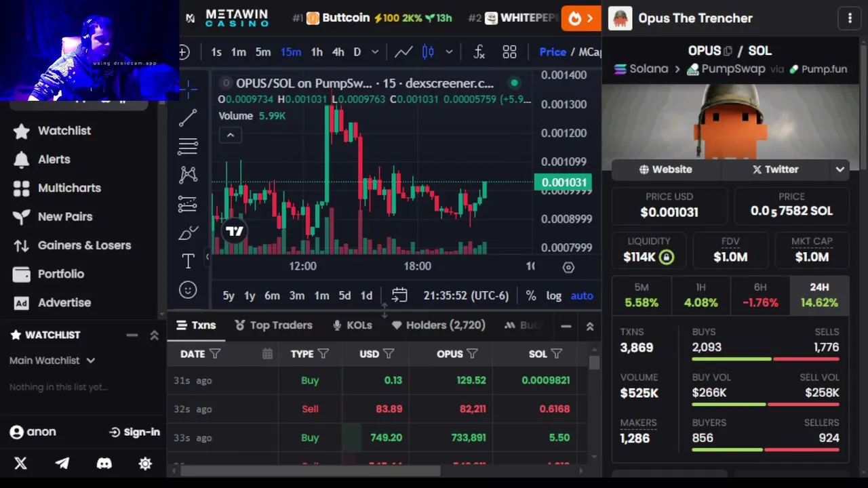868x488 pixels.
Task: Open go-to-date calendar icon
Action: click(x=399, y=296)
